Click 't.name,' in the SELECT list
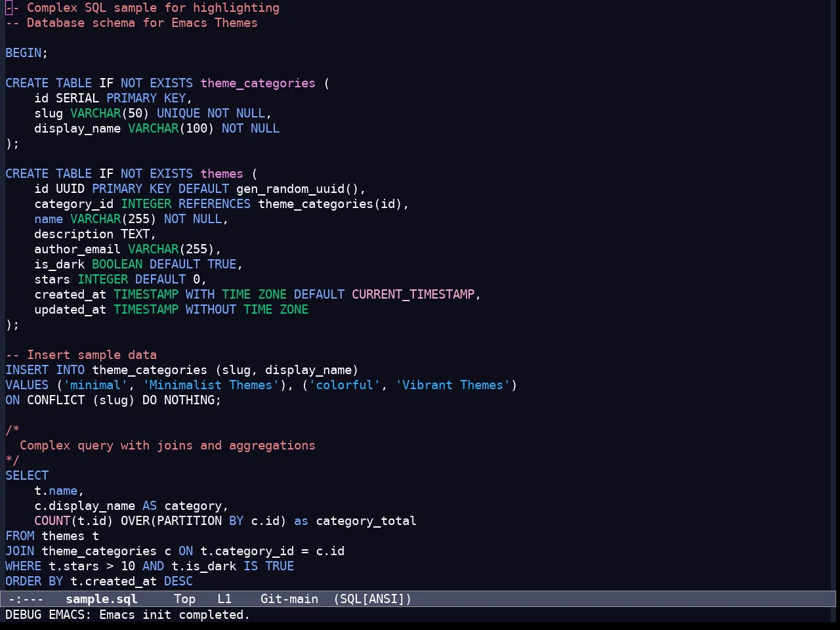 tap(59, 491)
